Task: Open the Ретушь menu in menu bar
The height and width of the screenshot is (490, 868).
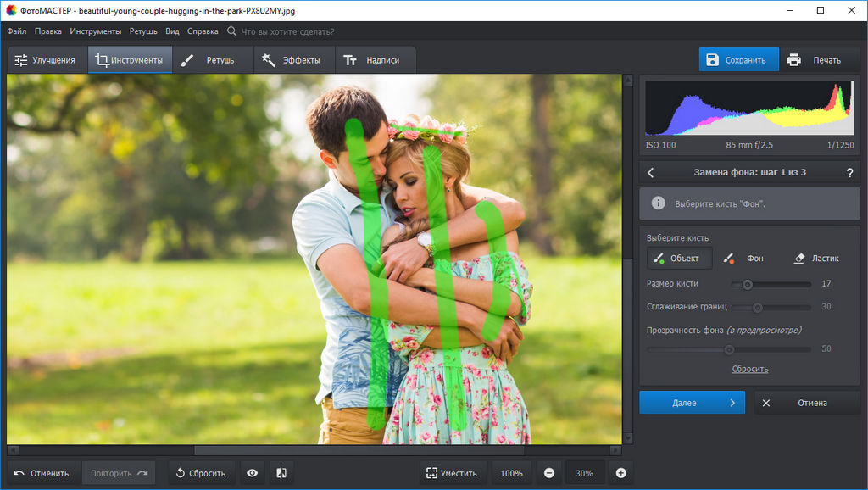Action: click(x=143, y=31)
